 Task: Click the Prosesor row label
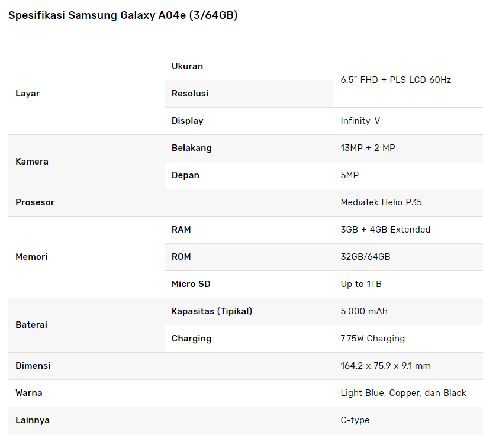click(x=35, y=202)
